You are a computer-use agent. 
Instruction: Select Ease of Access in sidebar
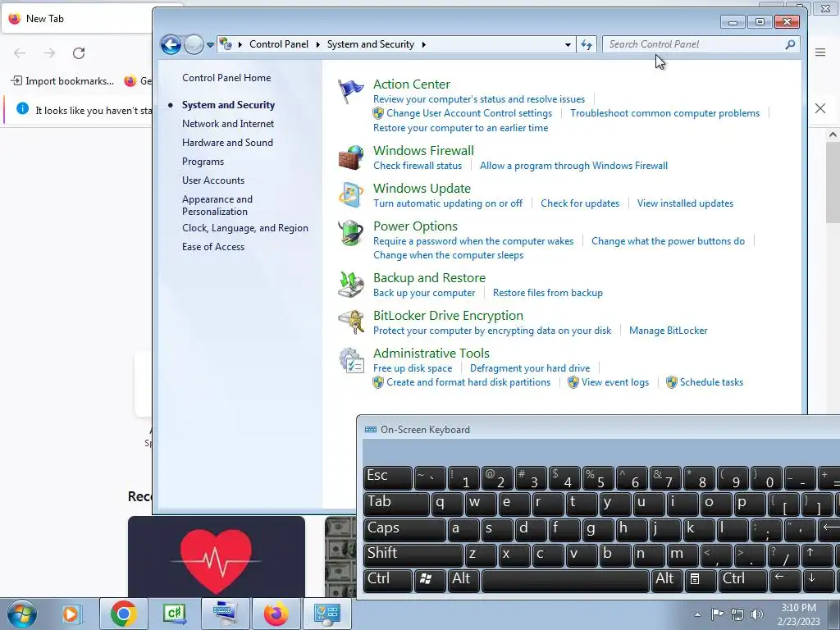[x=212, y=247]
